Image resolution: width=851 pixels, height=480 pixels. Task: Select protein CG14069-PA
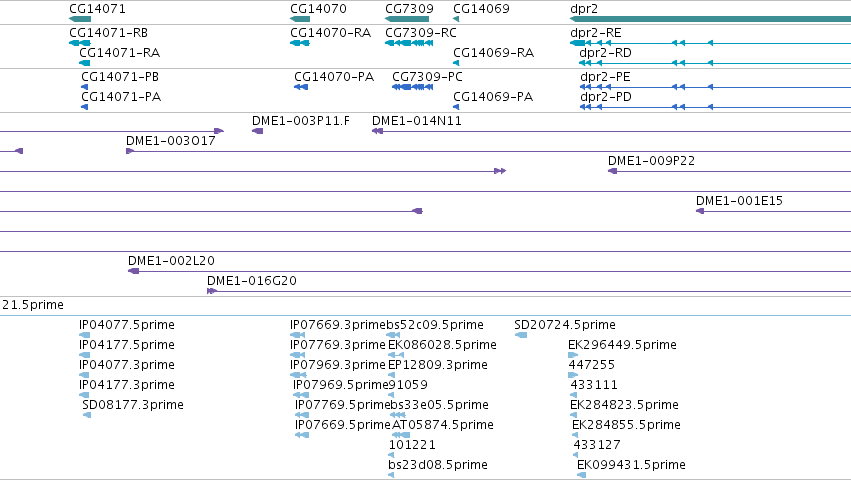(x=493, y=97)
